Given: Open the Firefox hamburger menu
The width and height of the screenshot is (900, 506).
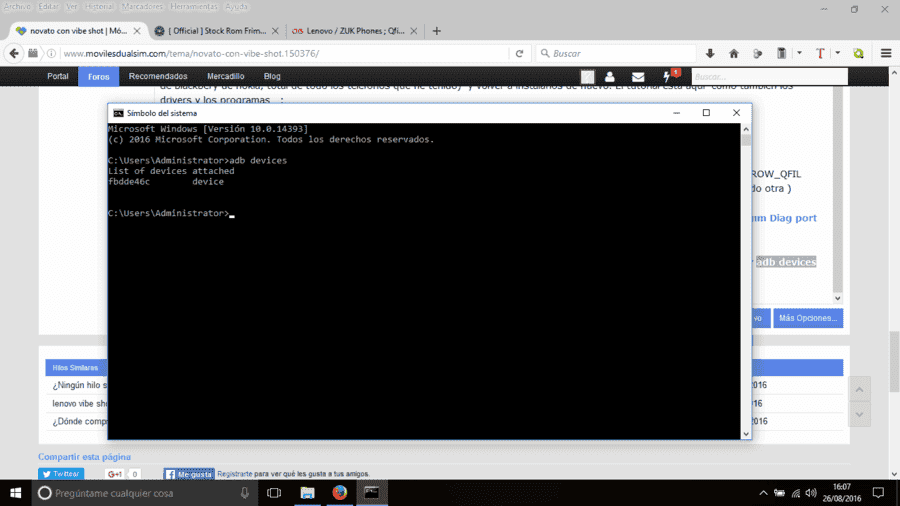Looking at the screenshot, I should pos(886,53).
